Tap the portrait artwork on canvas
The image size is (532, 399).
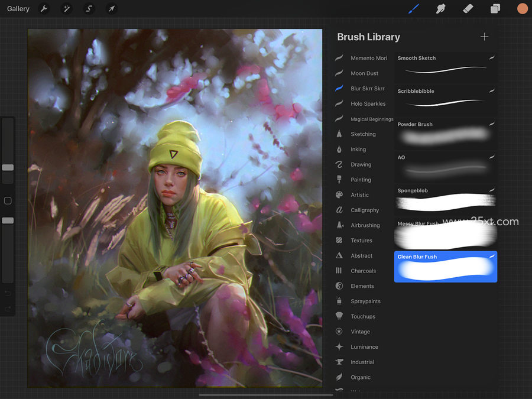[175, 208]
